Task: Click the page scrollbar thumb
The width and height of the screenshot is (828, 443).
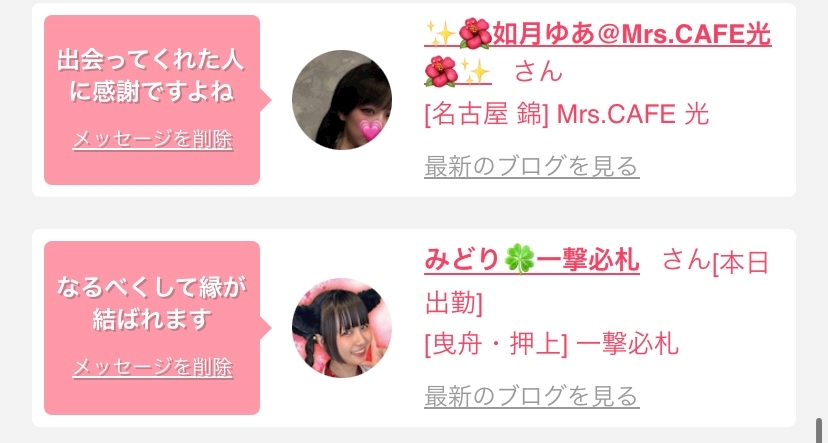Action: 819,430
